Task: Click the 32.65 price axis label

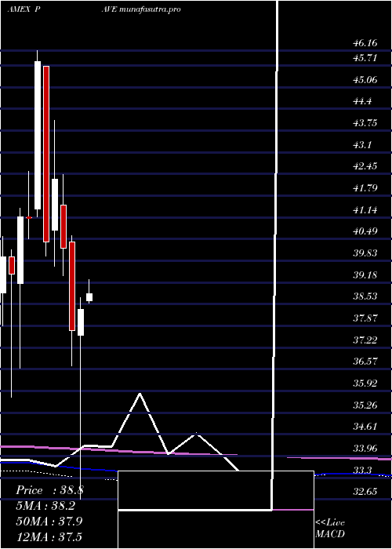Action: tap(365, 493)
